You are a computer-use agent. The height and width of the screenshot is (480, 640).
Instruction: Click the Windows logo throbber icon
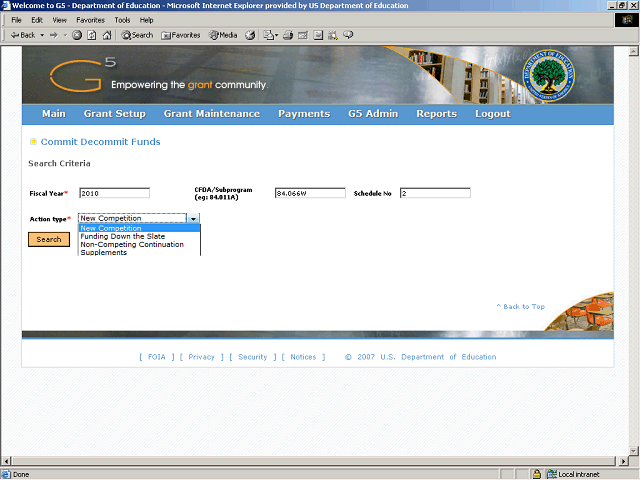point(627,20)
